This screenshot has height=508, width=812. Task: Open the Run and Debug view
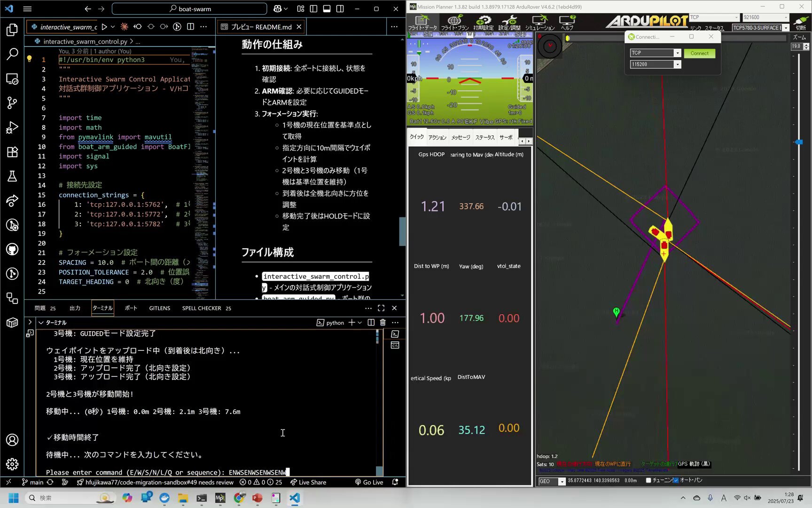[12, 127]
